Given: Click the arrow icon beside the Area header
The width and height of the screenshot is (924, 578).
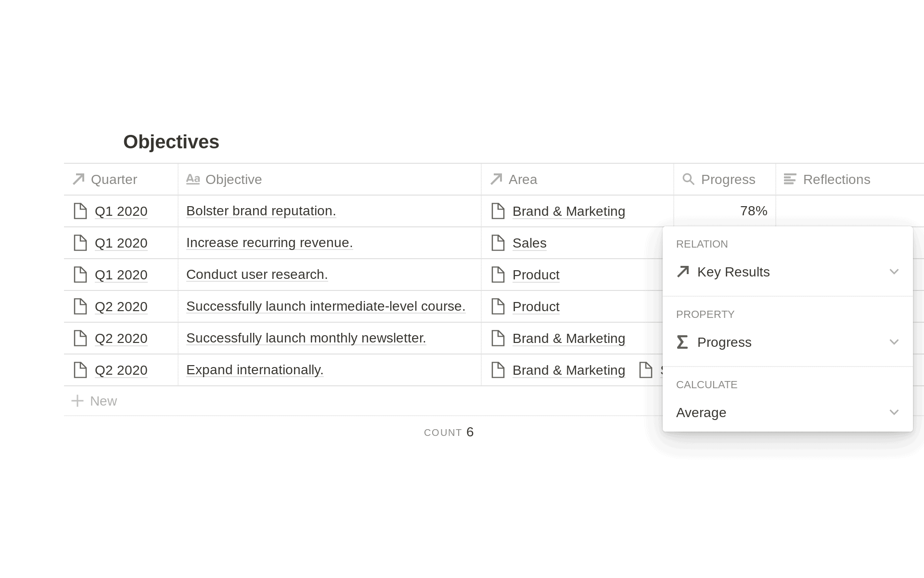Looking at the screenshot, I should [496, 179].
